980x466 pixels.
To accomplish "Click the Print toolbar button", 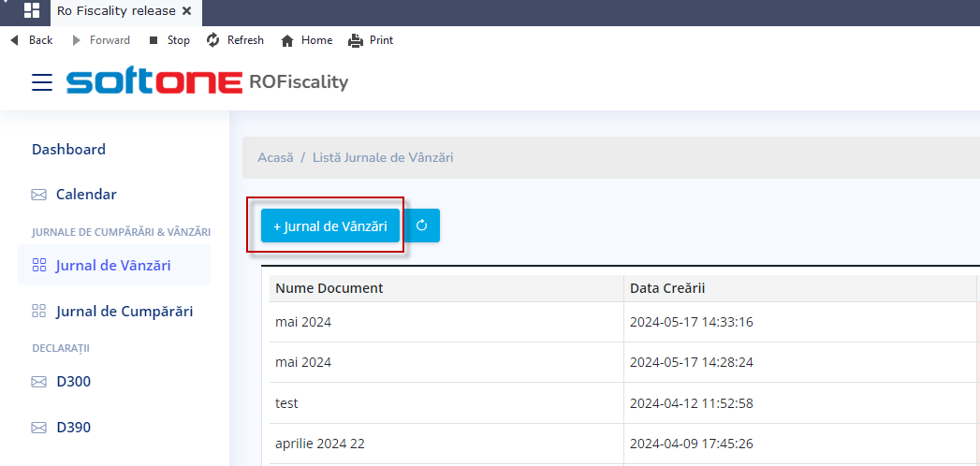I will point(371,40).
